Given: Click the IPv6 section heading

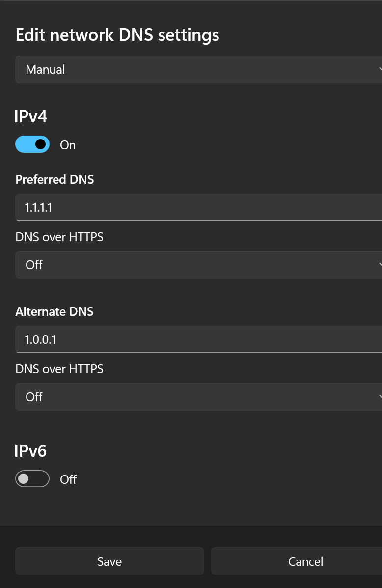Looking at the screenshot, I should [30, 450].
